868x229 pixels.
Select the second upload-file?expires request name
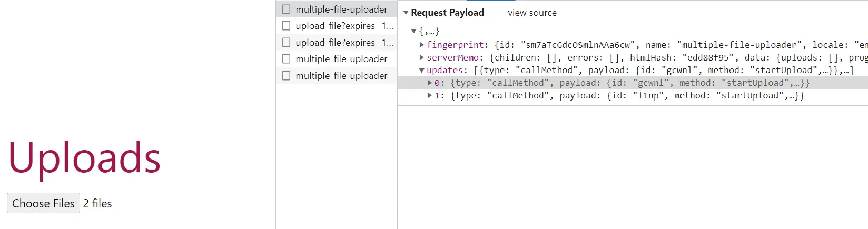click(x=344, y=42)
